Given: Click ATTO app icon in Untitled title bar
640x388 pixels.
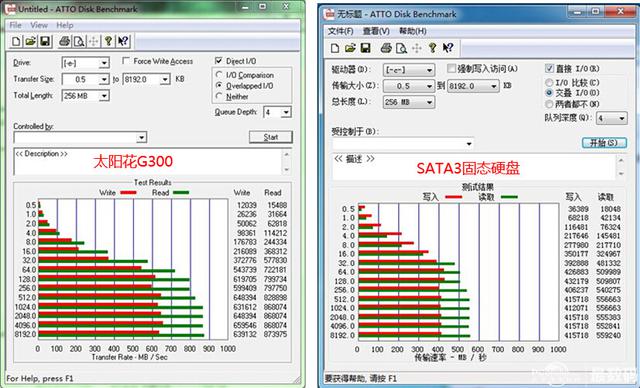Looking at the screenshot, I should tap(11, 9).
